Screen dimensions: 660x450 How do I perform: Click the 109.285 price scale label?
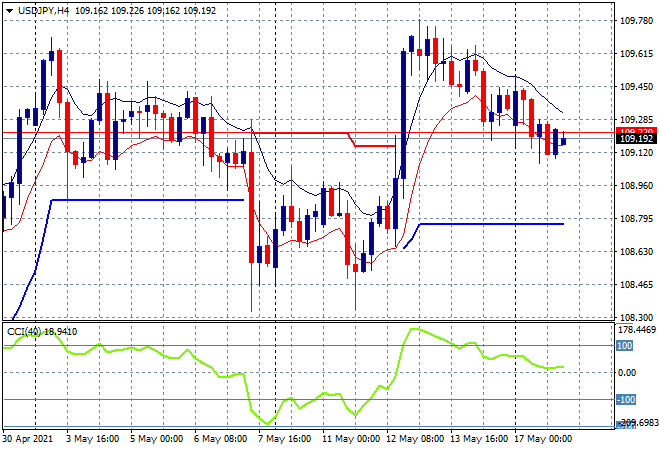[636, 120]
